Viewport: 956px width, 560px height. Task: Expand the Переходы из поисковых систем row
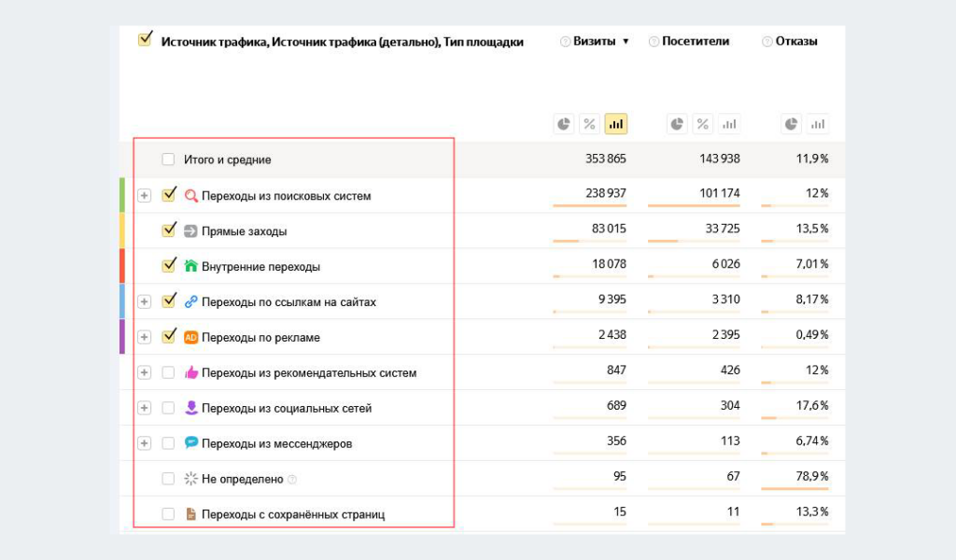pos(144,196)
